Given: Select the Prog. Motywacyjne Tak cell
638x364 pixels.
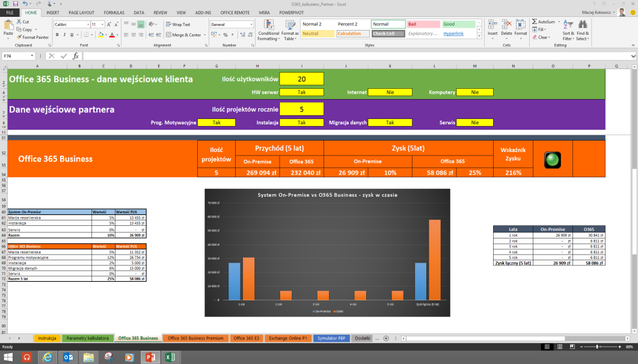Looking at the screenshot, I should coord(216,123).
